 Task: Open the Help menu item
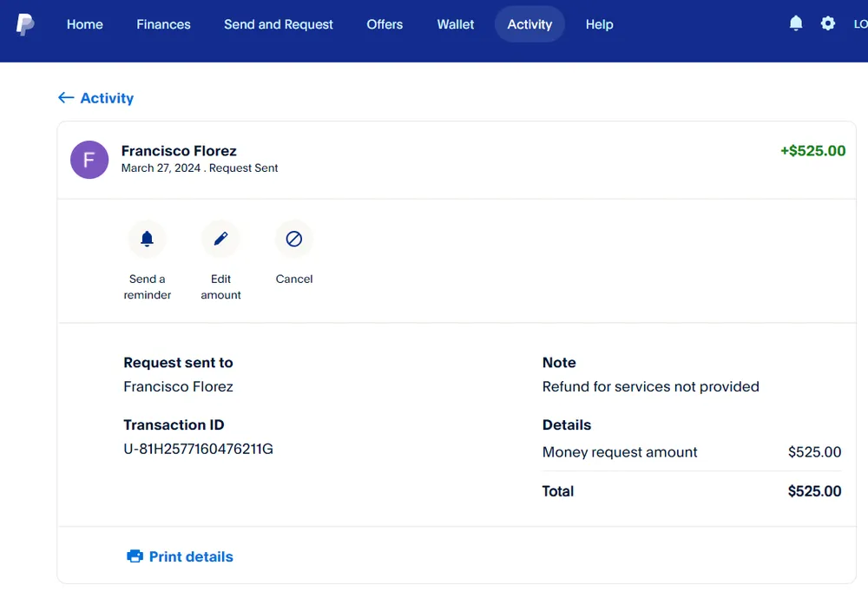tap(599, 24)
